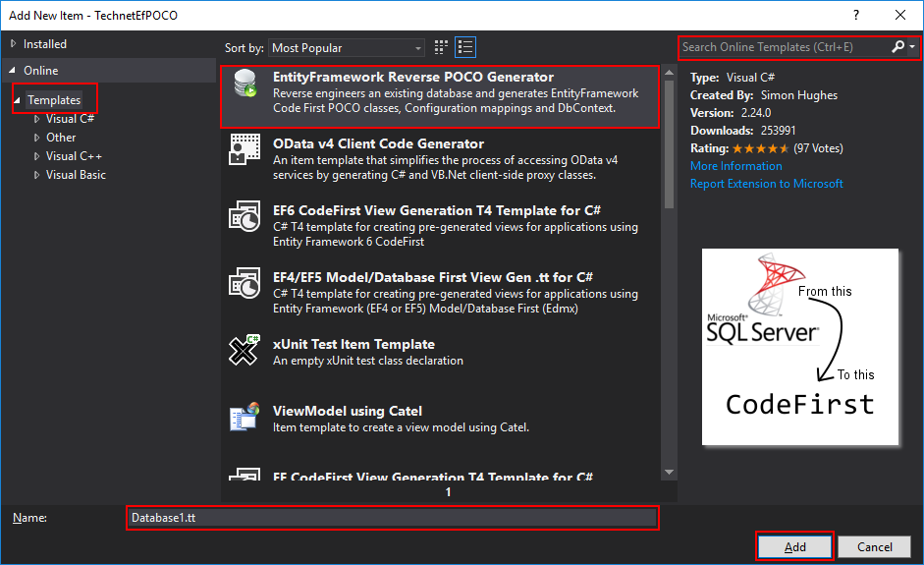Expand the Visual C++ node
Image resolution: width=924 pixels, height=565 pixels.
(x=36, y=156)
